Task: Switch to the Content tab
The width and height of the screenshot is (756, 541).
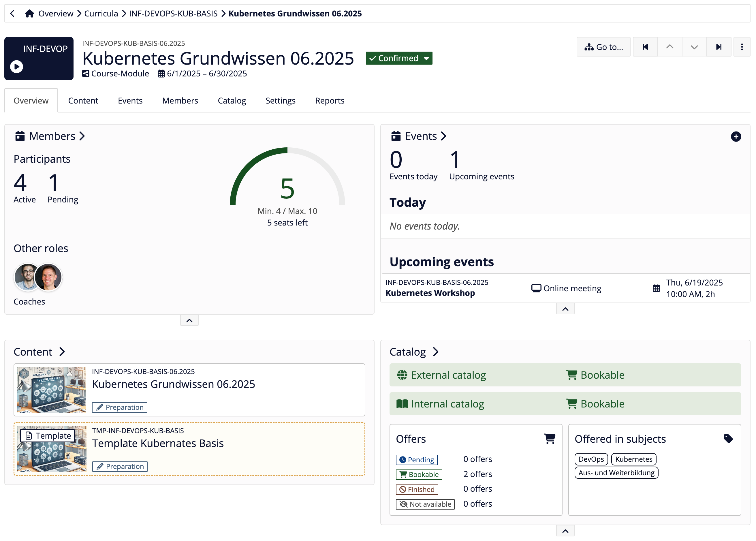Action: coord(83,101)
